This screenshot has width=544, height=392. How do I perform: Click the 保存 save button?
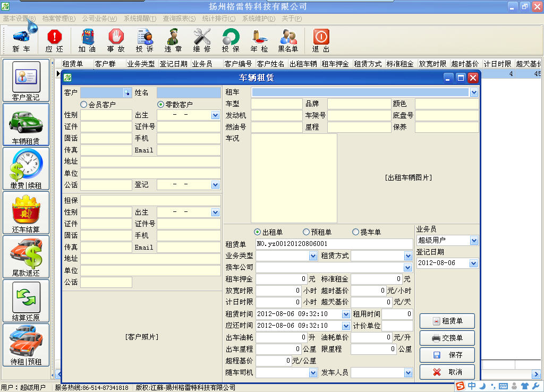coord(447,355)
